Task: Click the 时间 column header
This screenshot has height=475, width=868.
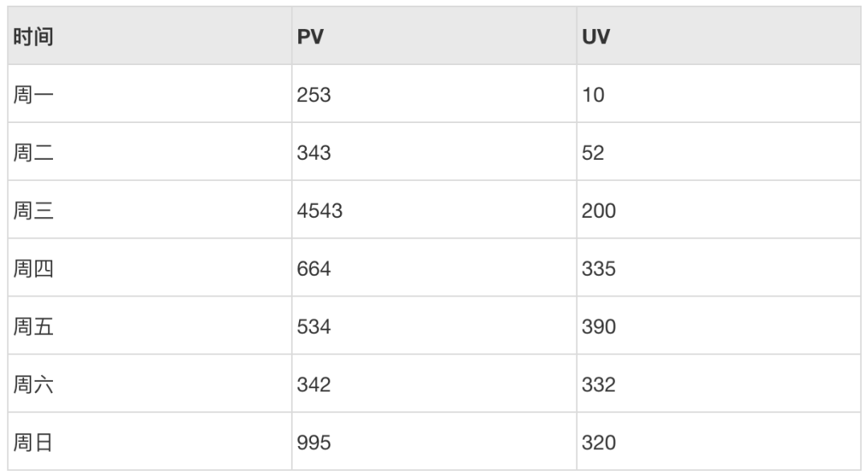Action: point(33,36)
